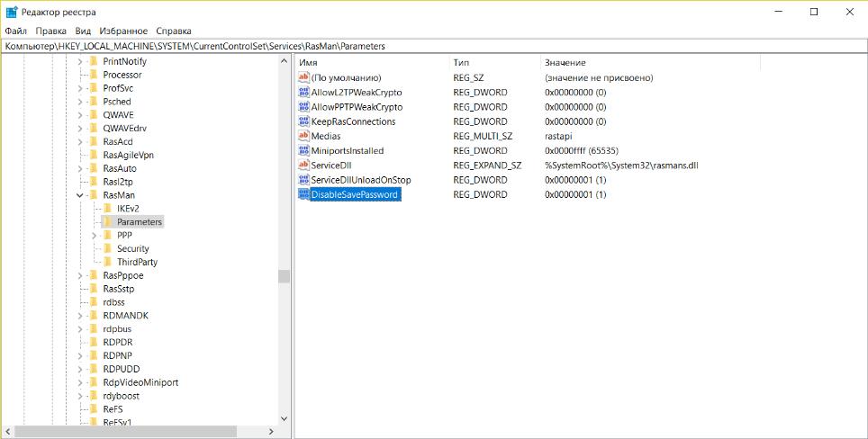
Task: Click the PrintNotify folder icon
Action: 93,61
